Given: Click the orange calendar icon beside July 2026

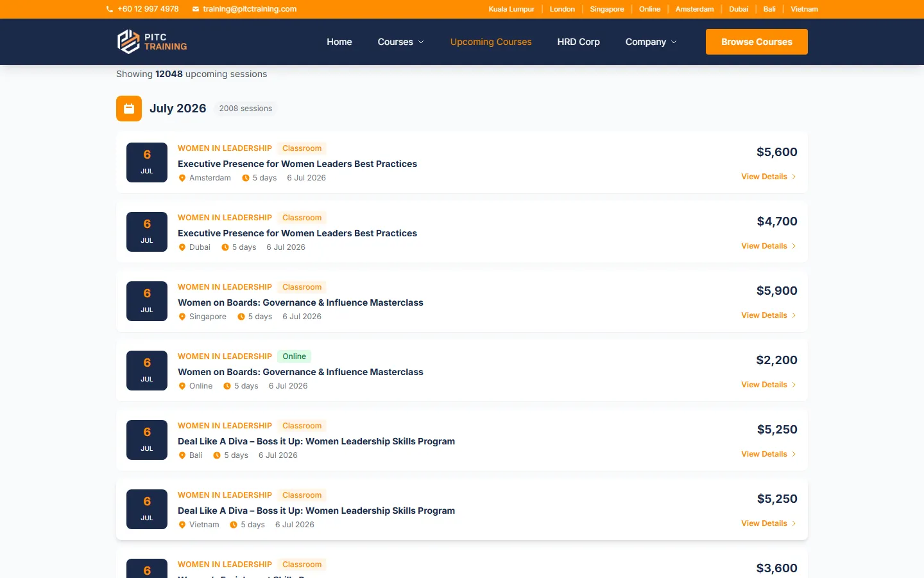Looking at the screenshot, I should [x=129, y=109].
